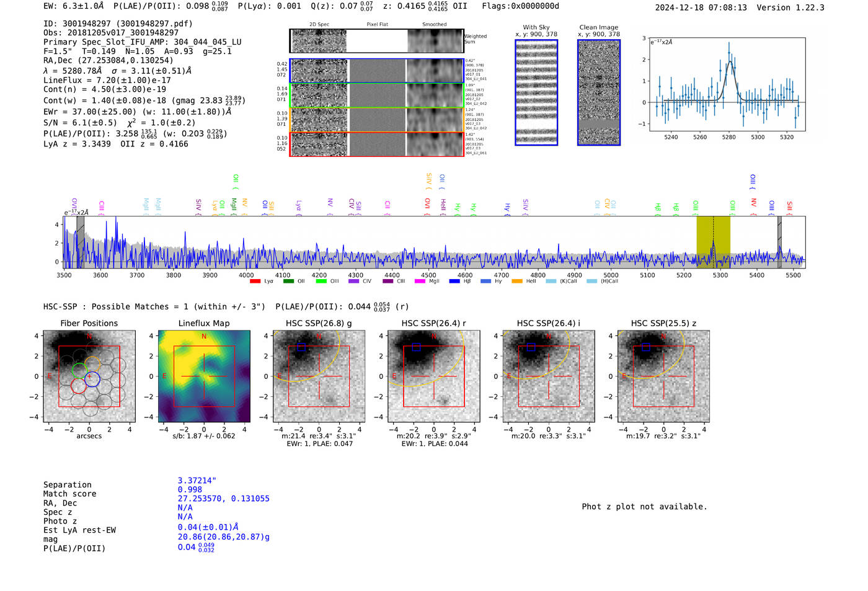The image size is (868, 591).
Task: Click the Clean Image panel
Action: (599, 92)
